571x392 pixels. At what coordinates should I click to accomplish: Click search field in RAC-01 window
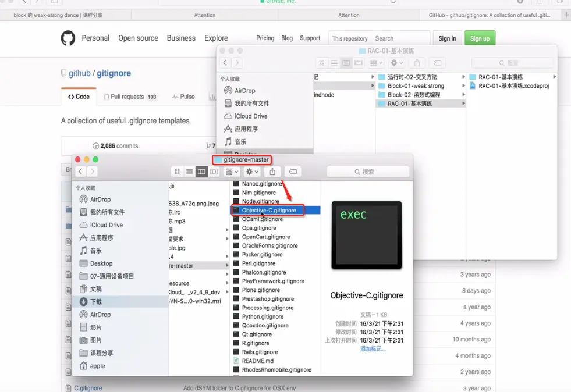(x=513, y=63)
